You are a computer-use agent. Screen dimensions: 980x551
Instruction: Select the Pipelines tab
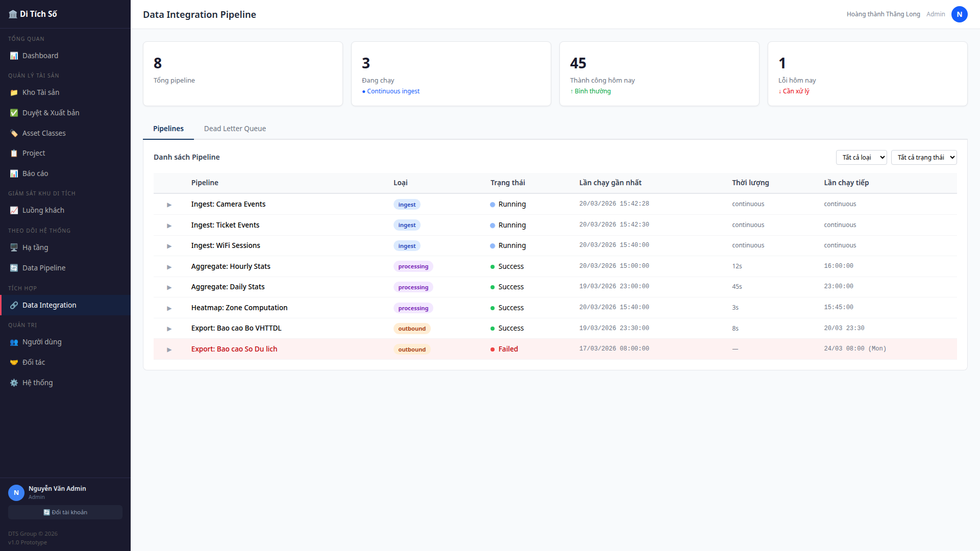pyautogui.click(x=168, y=129)
